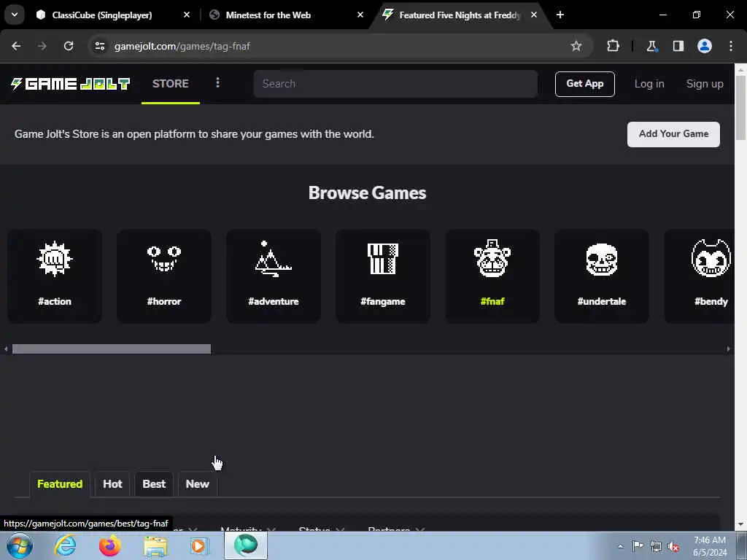Select the #horror tag tile
The height and width of the screenshot is (560, 747).
pos(164,276)
